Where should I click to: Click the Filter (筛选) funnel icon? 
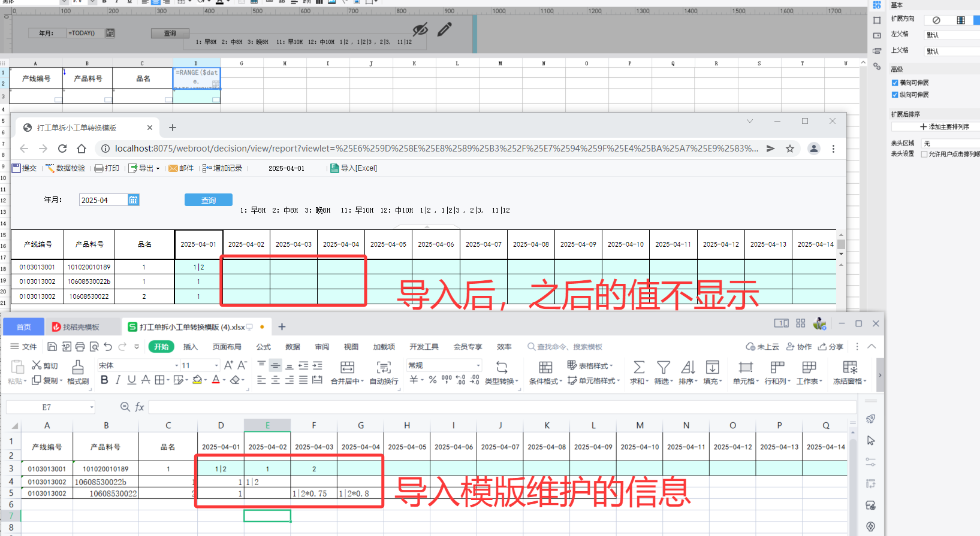pos(663,367)
